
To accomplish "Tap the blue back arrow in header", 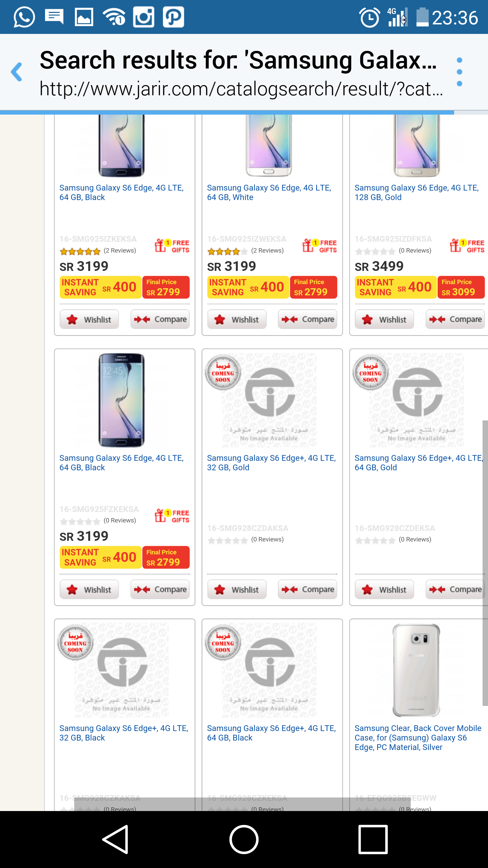I will click(17, 72).
